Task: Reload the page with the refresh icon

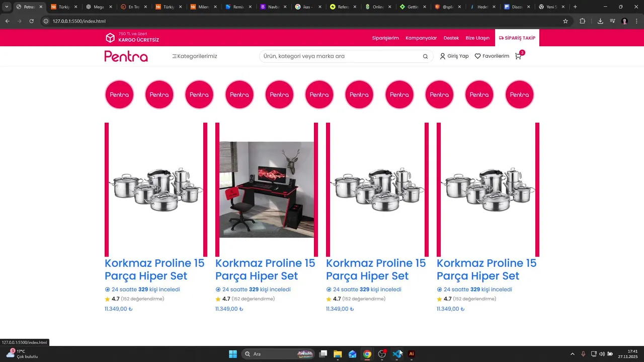Action: [31, 21]
